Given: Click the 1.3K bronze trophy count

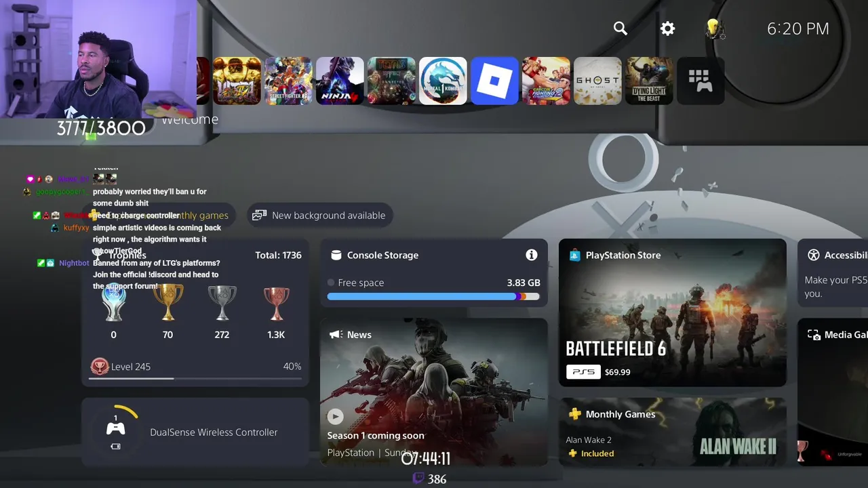Looking at the screenshot, I should [276, 335].
